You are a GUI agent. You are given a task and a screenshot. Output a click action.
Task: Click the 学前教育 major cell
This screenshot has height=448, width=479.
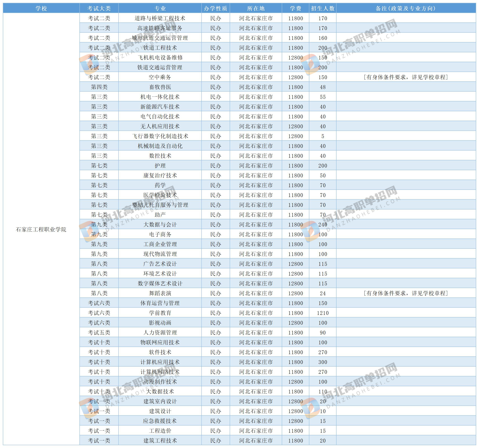click(x=160, y=313)
